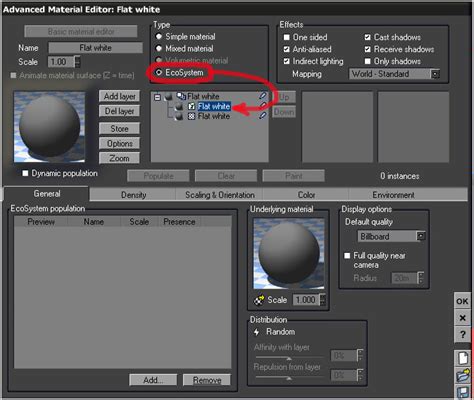Image resolution: width=474 pixels, height=400 pixels.
Task: Click the load material folder icon
Action: [463, 375]
